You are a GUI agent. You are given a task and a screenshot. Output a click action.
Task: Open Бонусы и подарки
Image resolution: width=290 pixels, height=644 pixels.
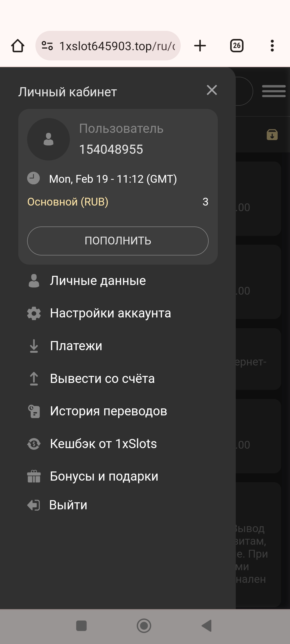pos(104,477)
